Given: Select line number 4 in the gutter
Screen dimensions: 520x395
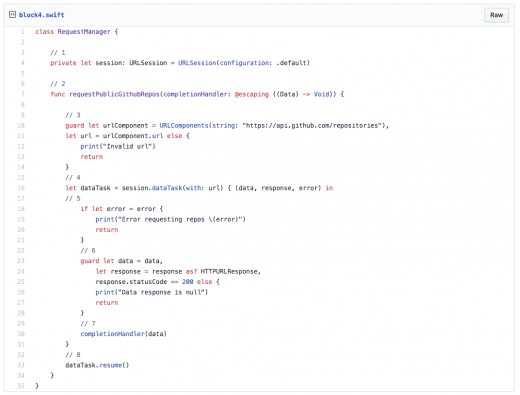Looking at the screenshot, I should [23, 63].
